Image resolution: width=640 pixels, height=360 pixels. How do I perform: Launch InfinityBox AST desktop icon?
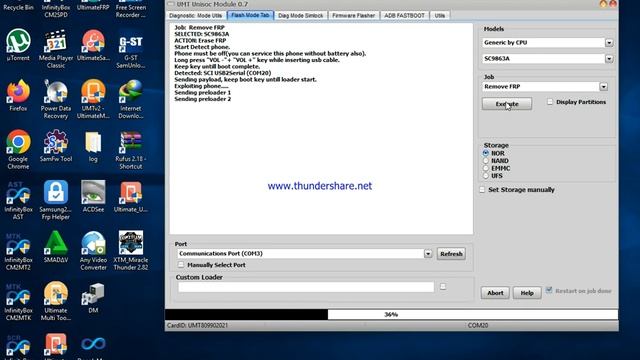(18, 200)
